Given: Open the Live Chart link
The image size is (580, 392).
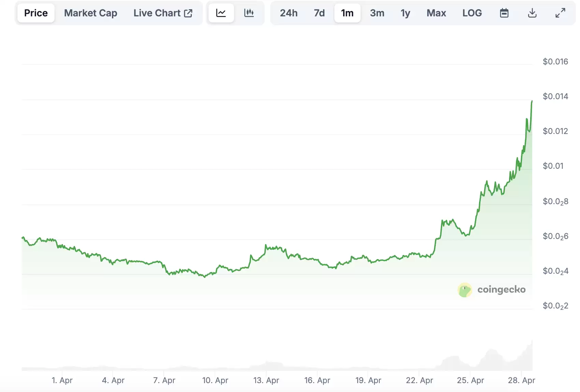Looking at the screenshot, I should click(157, 13).
